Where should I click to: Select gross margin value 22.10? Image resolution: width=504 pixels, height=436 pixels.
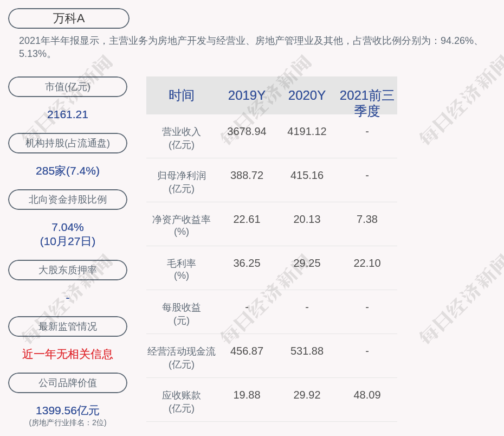pyautogui.click(x=367, y=264)
